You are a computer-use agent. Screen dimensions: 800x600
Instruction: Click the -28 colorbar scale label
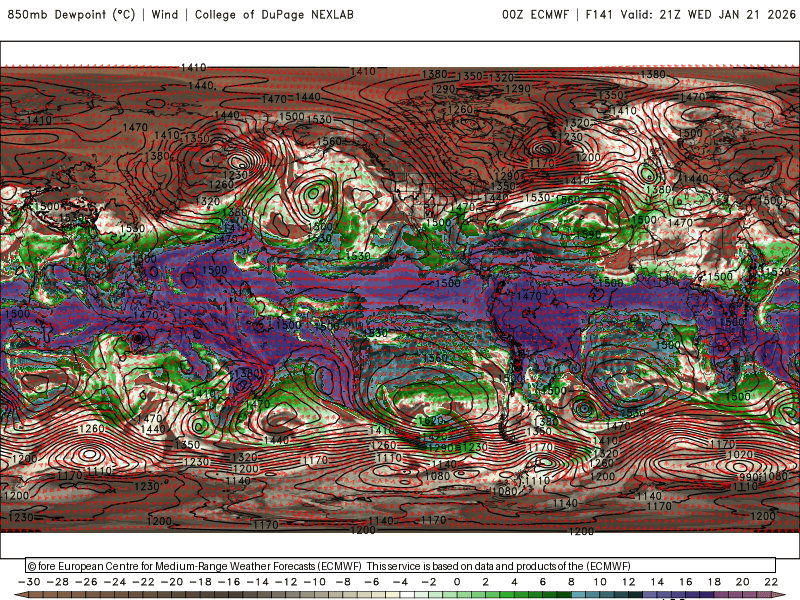pos(58,582)
